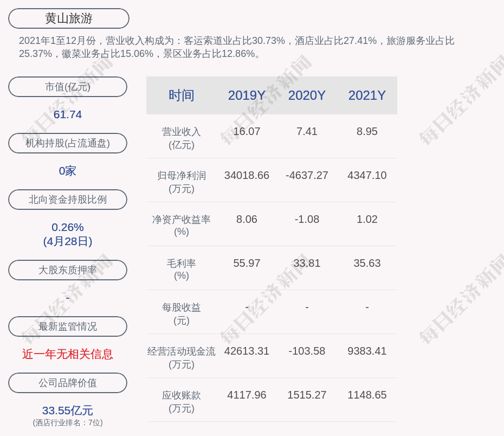Select the 市值(亿元) label pill
Viewport: 504px width, 436px height.
[68, 87]
